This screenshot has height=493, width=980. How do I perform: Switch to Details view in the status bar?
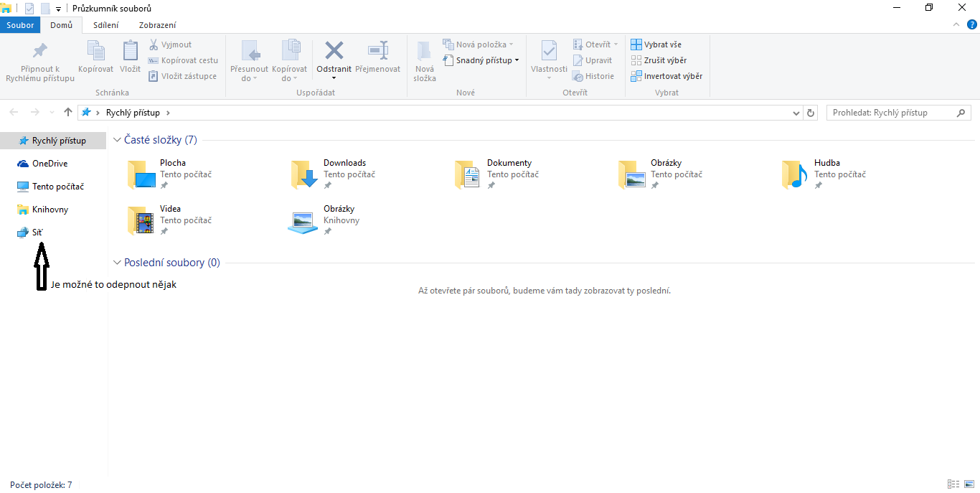(x=953, y=484)
